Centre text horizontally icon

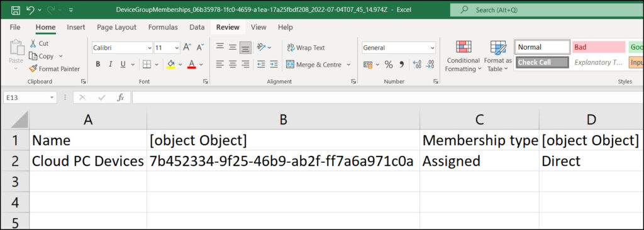coord(233,65)
